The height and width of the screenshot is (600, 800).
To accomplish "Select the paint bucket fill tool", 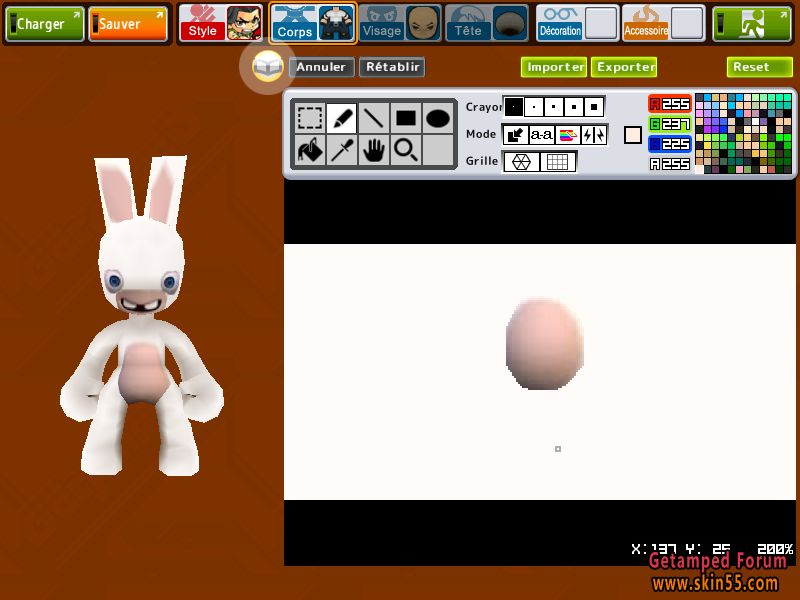I will (x=309, y=150).
